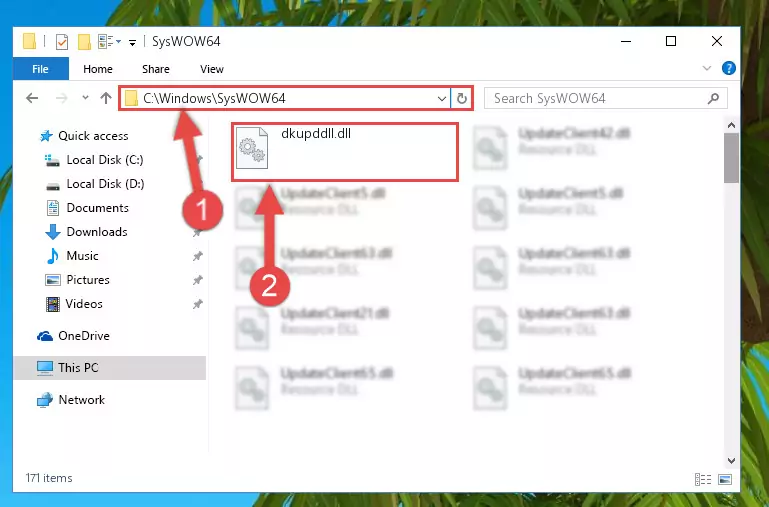Click the pin icon next to Videos

198,304
